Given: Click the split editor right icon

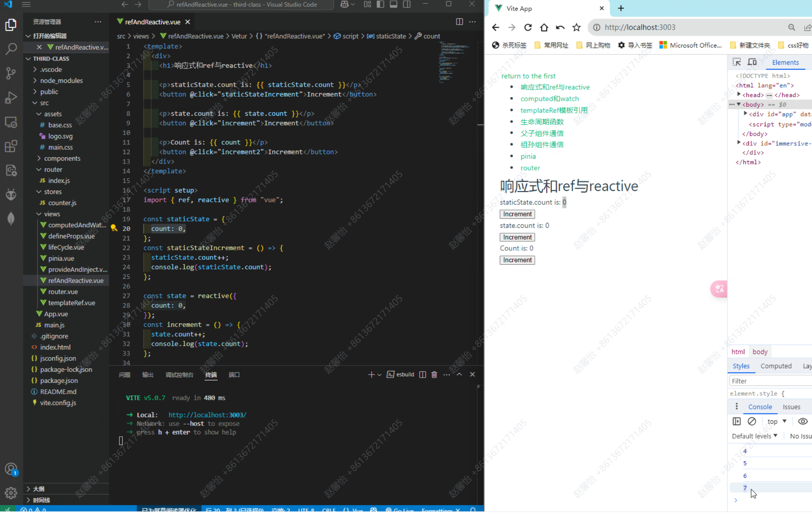Looking at the screenshot, I should click(459, 22).
